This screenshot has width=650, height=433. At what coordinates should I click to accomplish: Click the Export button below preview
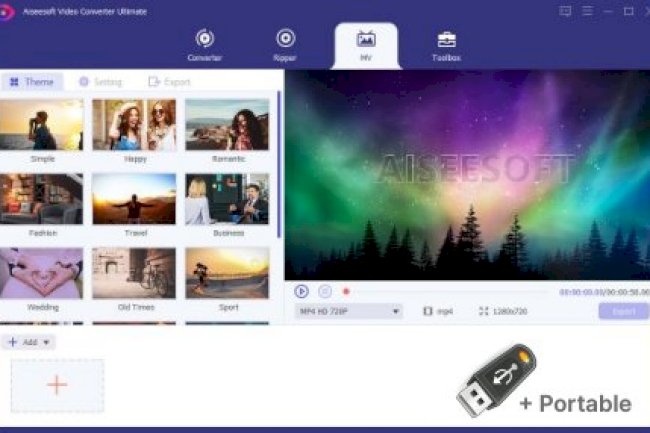[x=624, y=311]
